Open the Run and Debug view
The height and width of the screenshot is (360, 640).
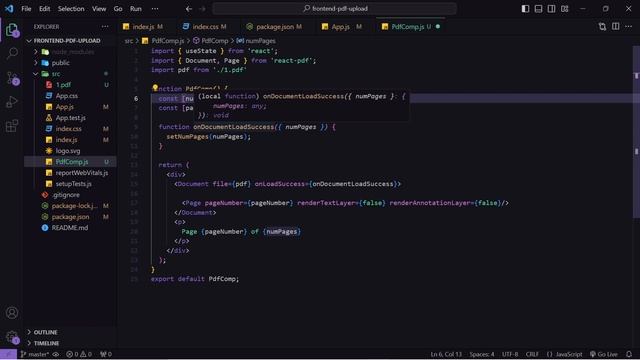click(x=12, y=102)
